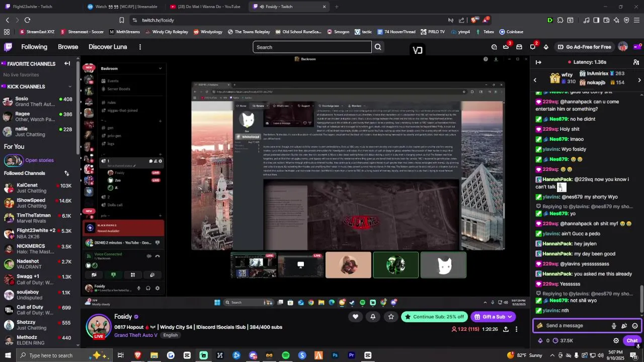644x362 pixels.
Task: Toggle the notification bell for Fosidy
Action: tap(373, 317)
